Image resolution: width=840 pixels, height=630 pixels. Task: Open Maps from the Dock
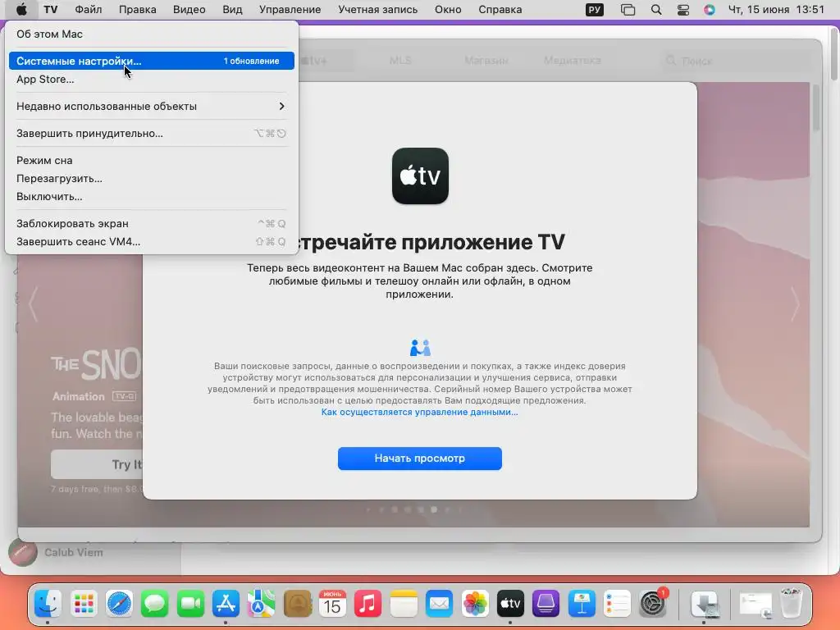(x=261, y=604)
